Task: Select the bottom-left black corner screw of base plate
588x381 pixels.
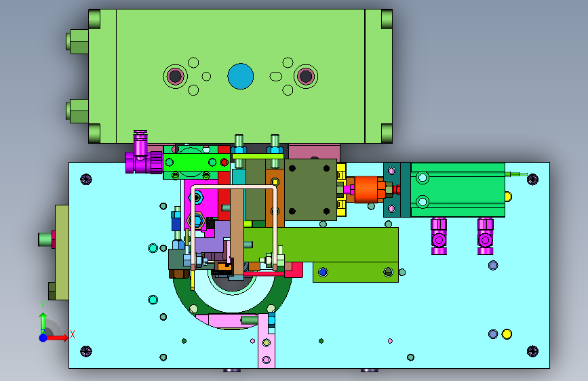Action: 86,351
